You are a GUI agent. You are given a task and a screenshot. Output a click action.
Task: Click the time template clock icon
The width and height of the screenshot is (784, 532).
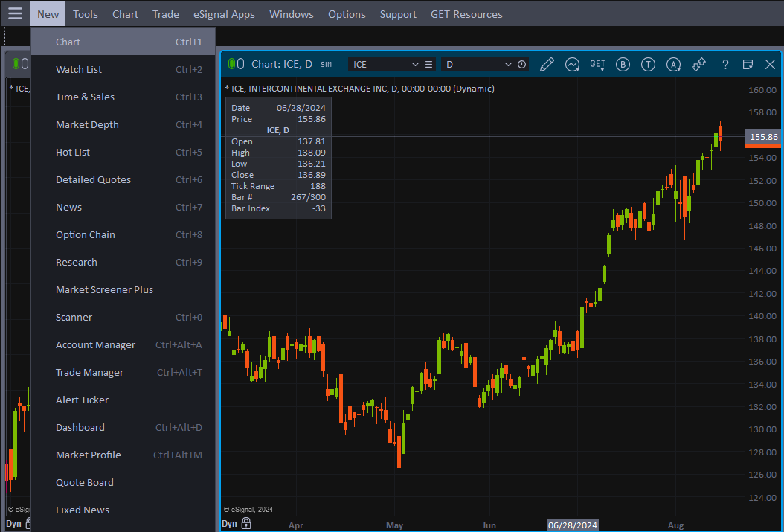(x=522, y=65)
